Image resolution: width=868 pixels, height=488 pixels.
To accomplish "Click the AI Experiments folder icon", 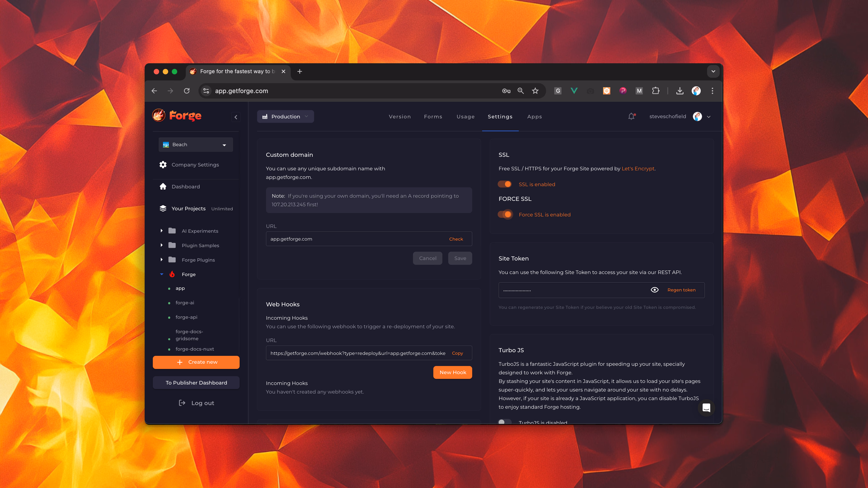I will pyautogui.click(x=172, y=231).
